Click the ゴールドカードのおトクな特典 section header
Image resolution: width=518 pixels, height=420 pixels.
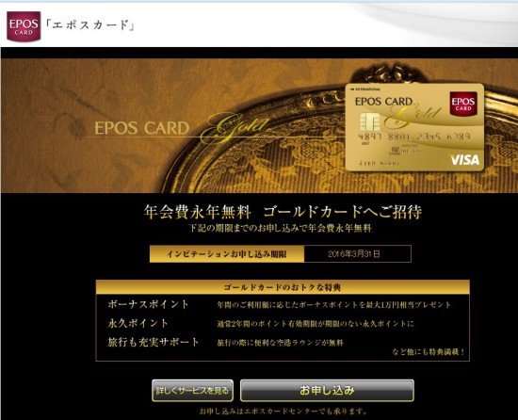pos(283,287)
